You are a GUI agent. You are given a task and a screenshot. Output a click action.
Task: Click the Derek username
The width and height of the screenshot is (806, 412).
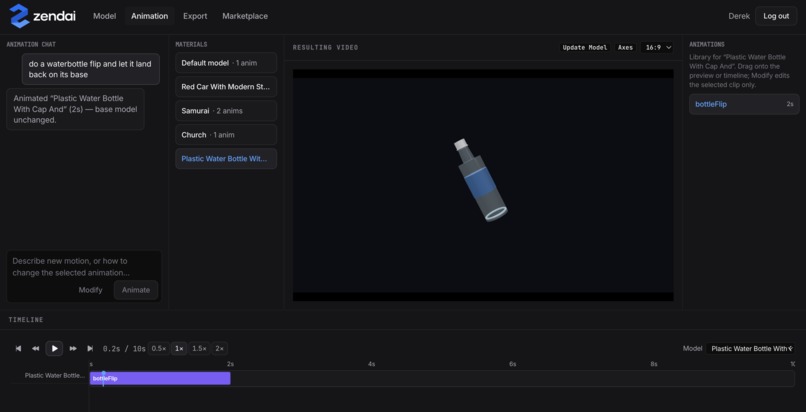click(x=739, y=16)
